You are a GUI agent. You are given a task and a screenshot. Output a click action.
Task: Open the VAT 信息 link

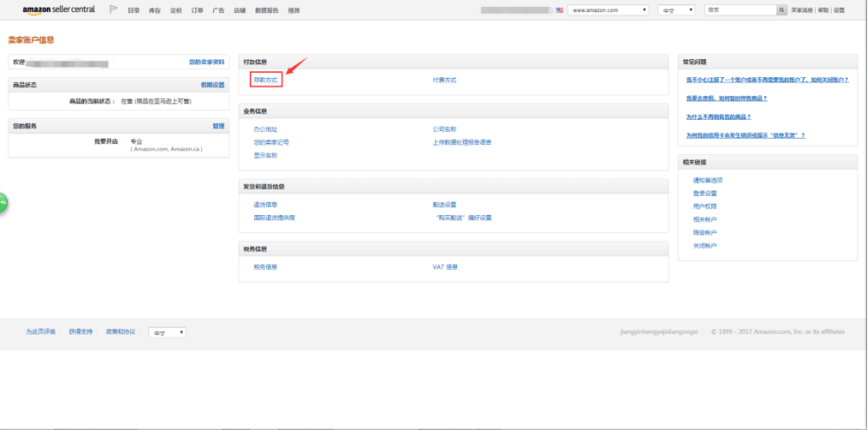point(445,267)
